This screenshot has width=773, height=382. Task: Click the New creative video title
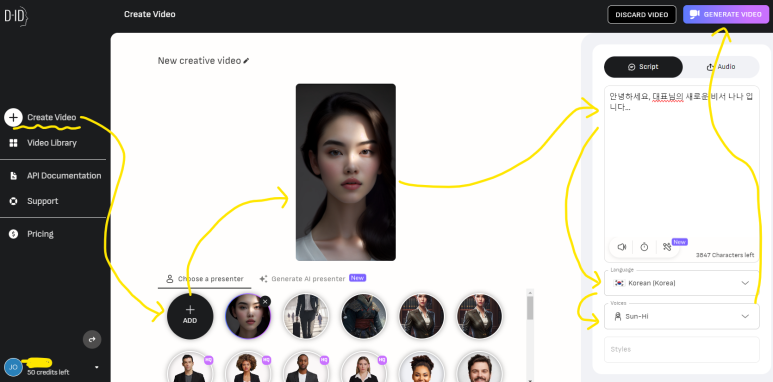point(199,61)
